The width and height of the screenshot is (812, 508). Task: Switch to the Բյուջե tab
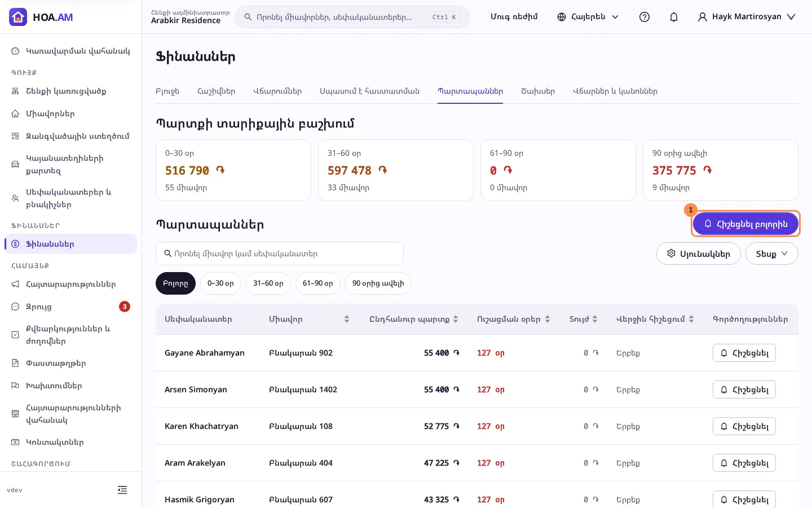pyautogui.click(x=167, y=91)
